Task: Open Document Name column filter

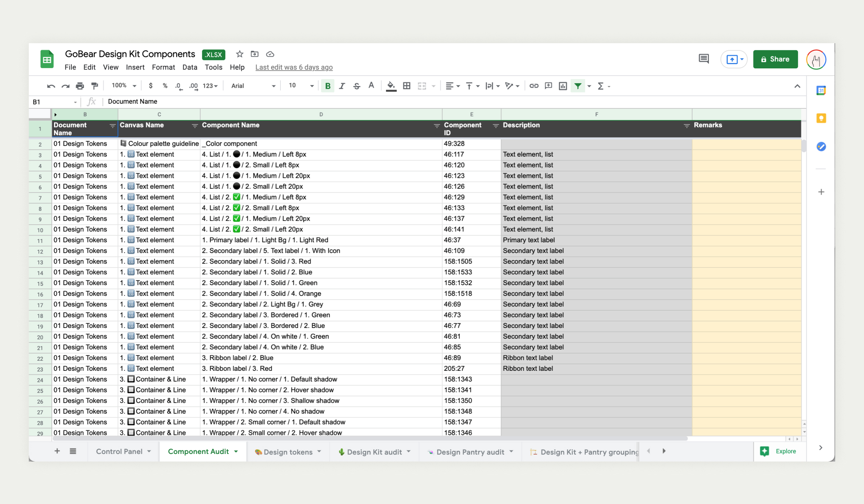Action: coord(112,126)
